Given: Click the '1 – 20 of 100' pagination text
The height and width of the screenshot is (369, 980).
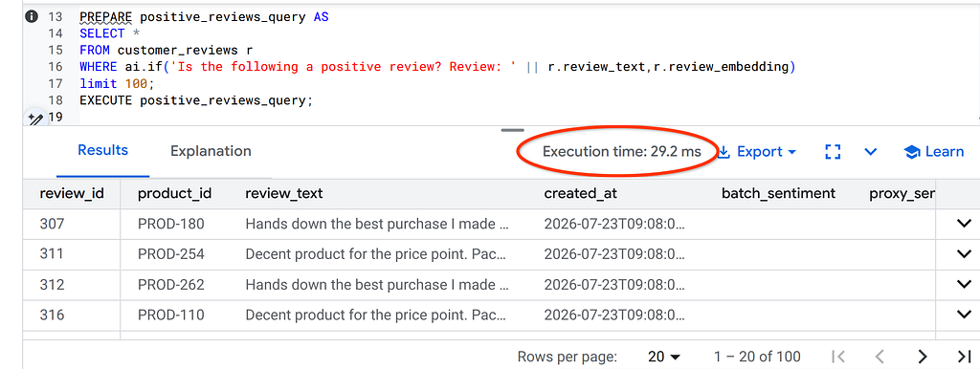Looking at the screenshot, I should point(757,357).
